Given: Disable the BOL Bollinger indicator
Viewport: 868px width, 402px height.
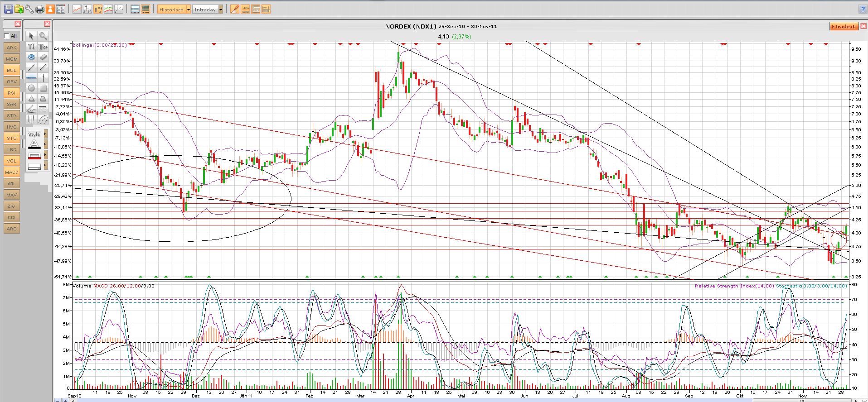Looking at the screenshot, I should pos(12,70).
